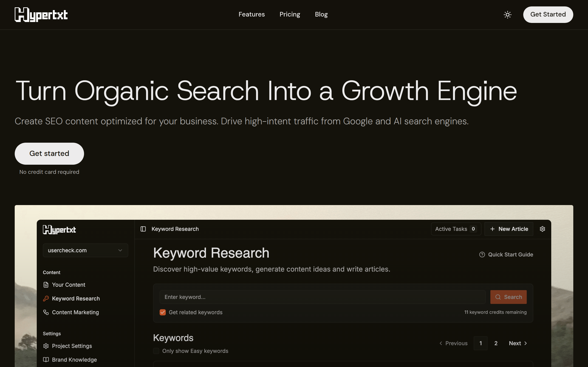Toggle the light/dark theme sun icon
Viewport: 588px width, 367px height.
click(x=507, y=14)
